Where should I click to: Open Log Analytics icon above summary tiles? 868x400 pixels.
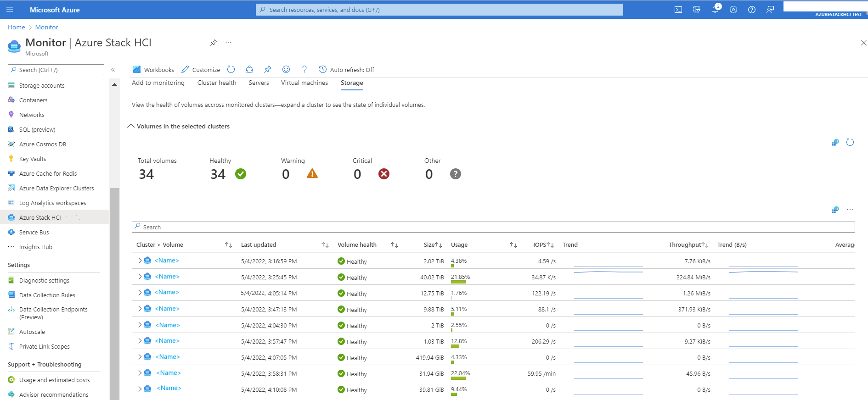835,142
